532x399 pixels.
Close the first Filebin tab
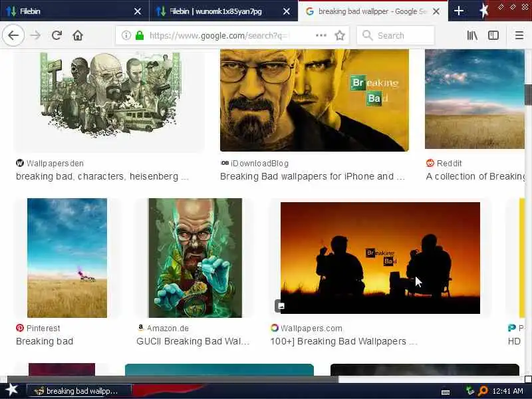pos(138,11)
